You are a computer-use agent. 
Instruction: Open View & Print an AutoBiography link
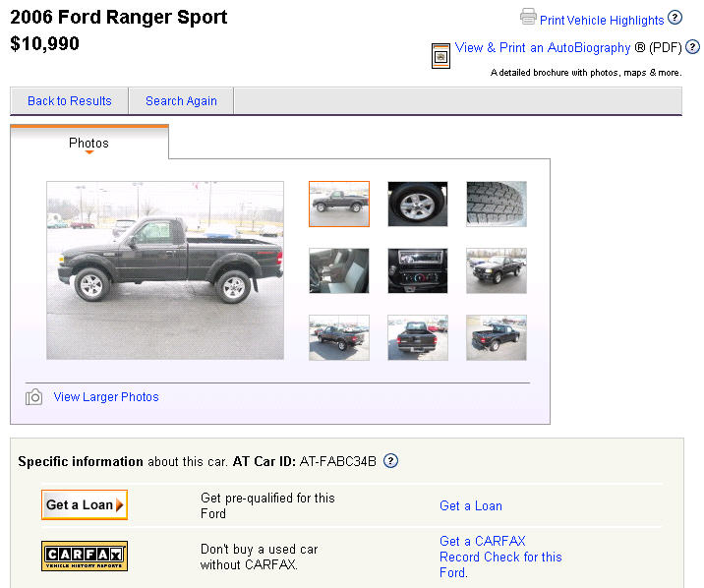[x=543, y=47]
